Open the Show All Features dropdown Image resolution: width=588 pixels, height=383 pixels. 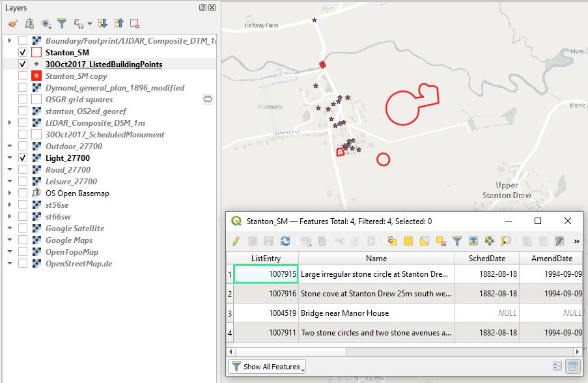coord(267,367)
